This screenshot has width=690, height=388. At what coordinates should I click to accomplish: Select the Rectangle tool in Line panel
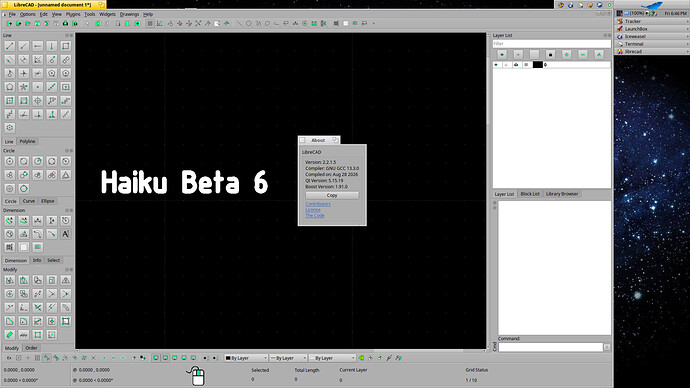[66, 46]
